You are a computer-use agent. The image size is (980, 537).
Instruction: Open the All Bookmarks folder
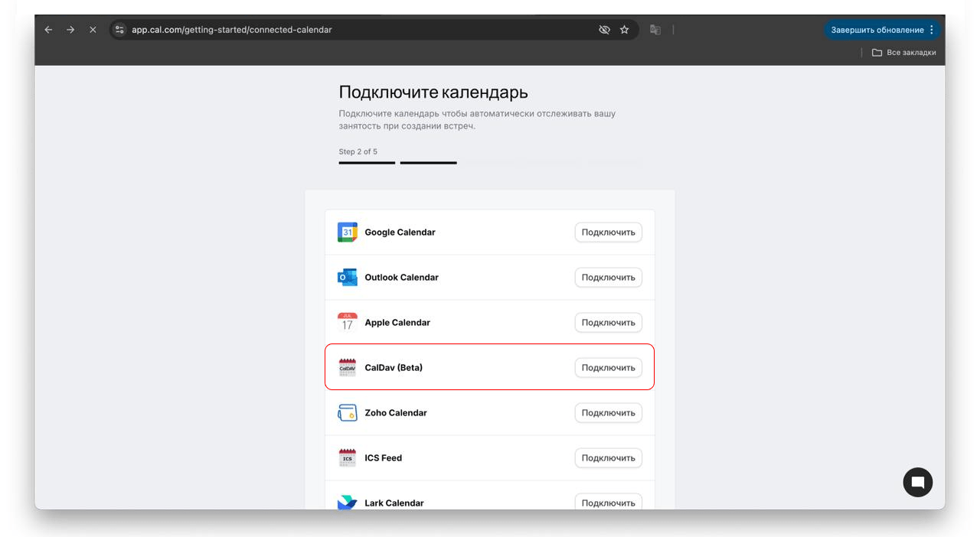tap(903, 53)
